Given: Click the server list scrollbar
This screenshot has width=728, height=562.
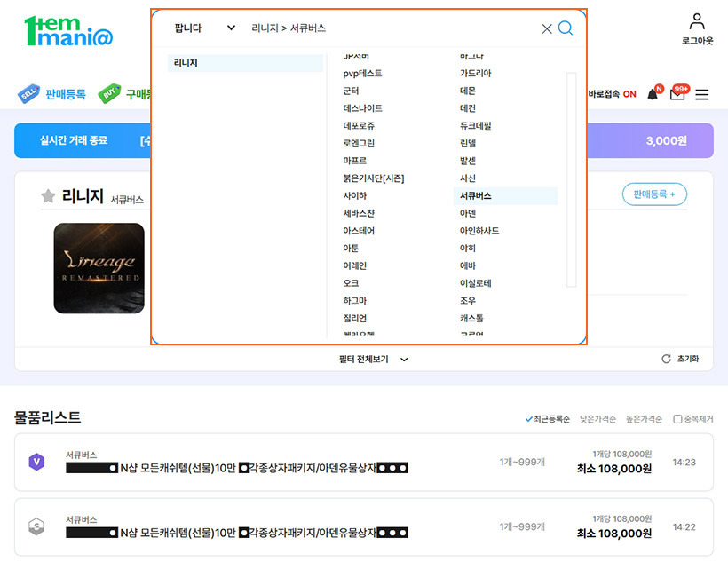Looking at the screenshot, I should point(572,178).
